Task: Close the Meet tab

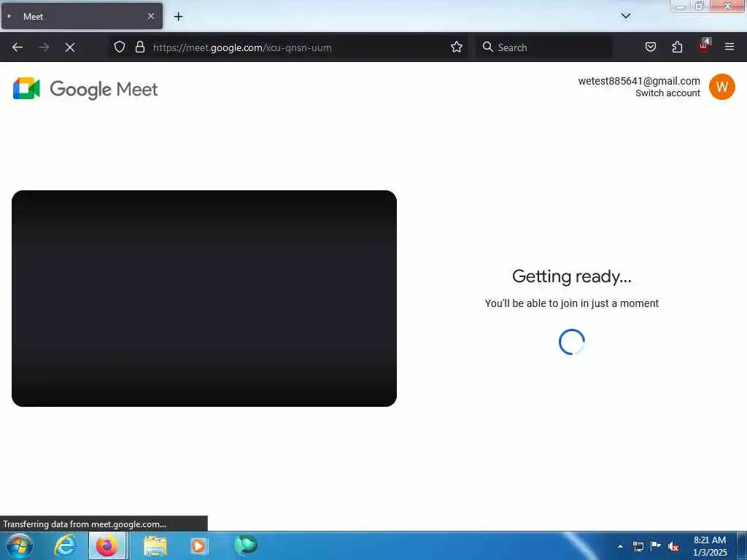Action: coord(151,16)
